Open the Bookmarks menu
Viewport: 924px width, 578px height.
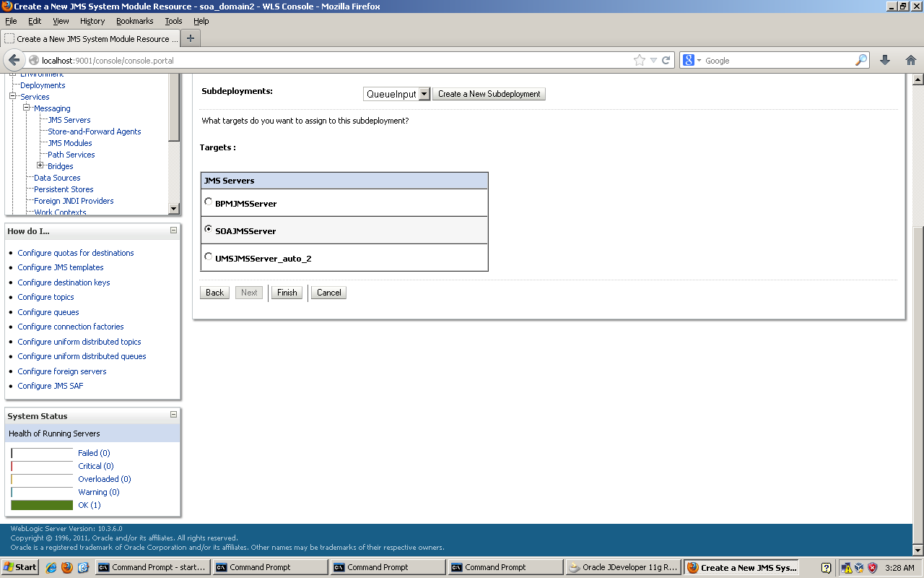[x=134, y=21]
